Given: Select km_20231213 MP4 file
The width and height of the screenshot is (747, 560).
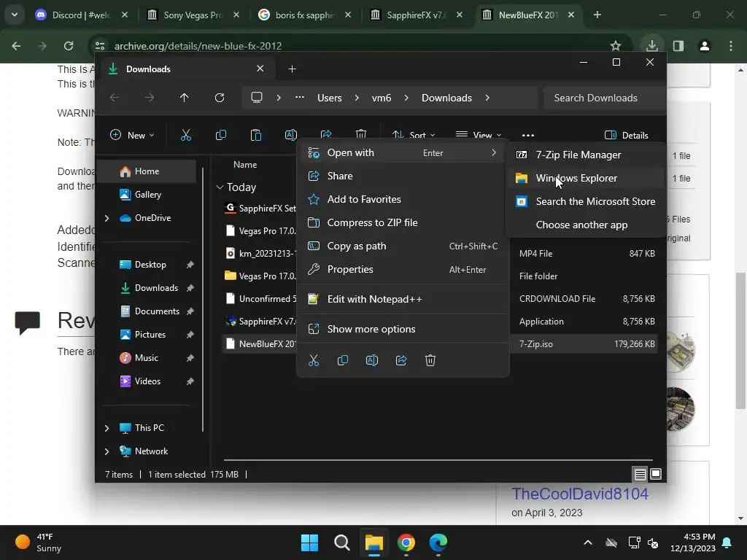Looking at the screenshot, I should [x=260, y=253].
